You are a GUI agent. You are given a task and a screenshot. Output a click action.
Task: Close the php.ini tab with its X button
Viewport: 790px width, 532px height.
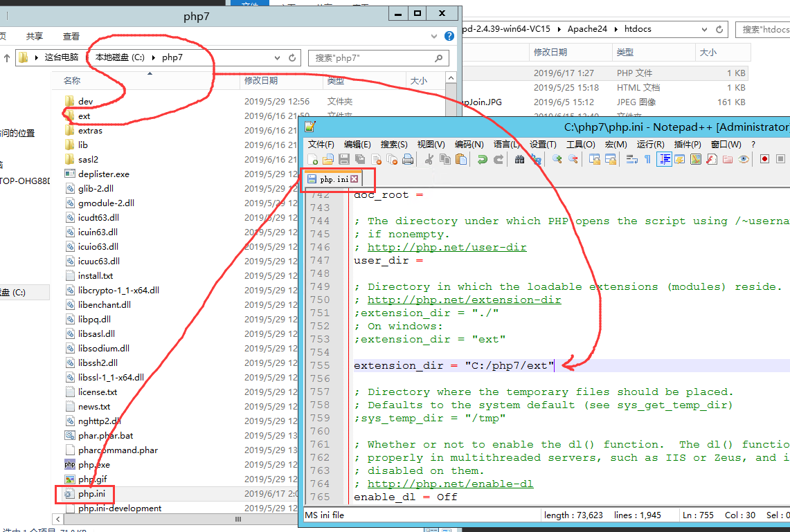[354, 179]
